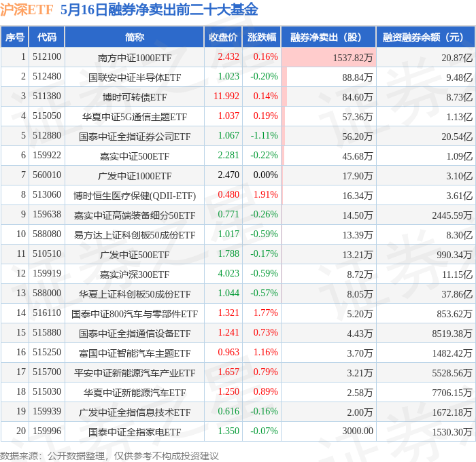Select 国泰中证800汽车与零部件ETF name
The height and width of the screenshot is (462, 476).
(135, 314)
